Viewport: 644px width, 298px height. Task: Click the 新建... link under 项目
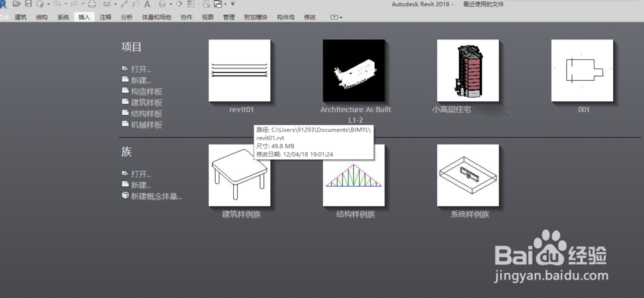coord(141,80)
